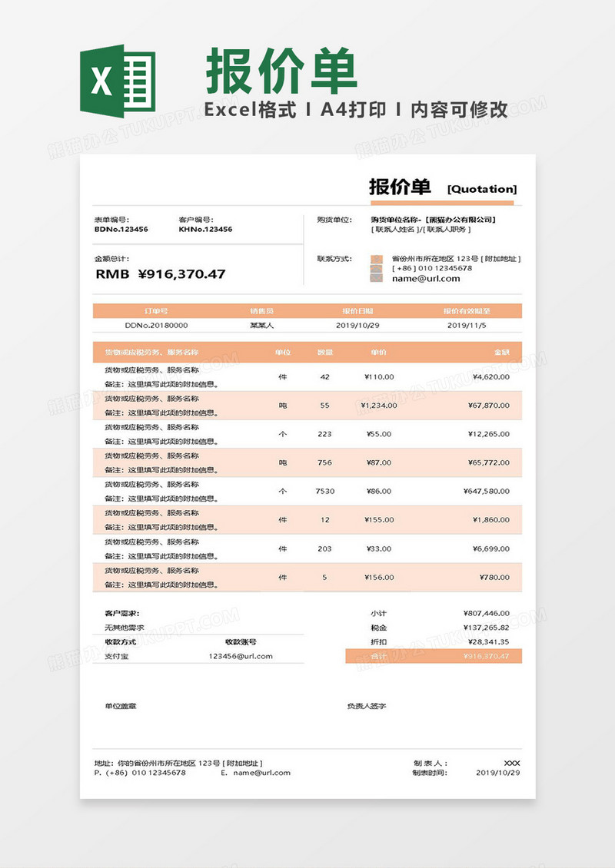Select subtotal value ¥807,446.00
Viewport: 615px width, 868px height.
click(487, 613)
